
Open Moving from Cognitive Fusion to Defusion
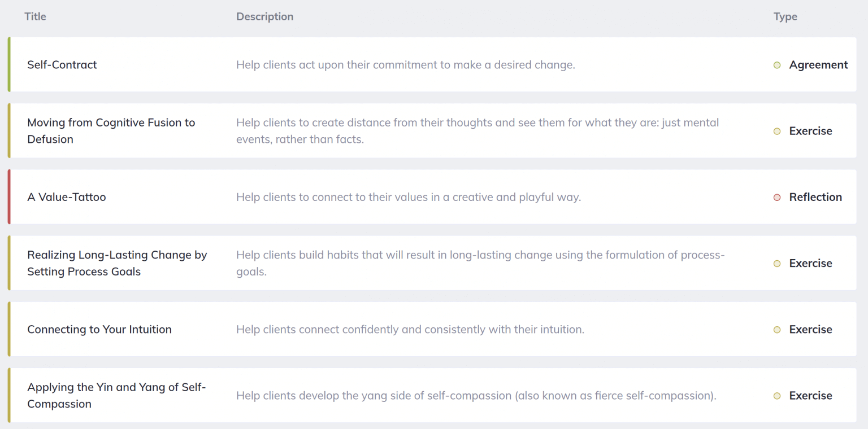pos(111,130)
